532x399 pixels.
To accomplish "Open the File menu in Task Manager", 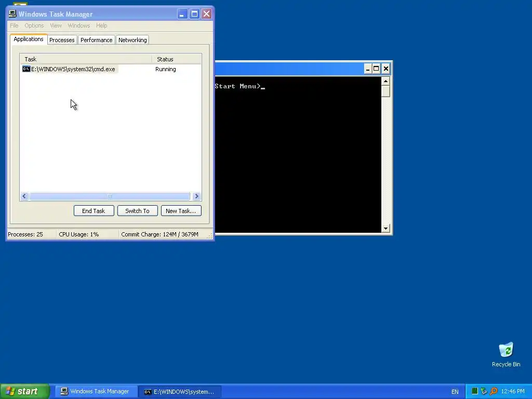I will tap(14, 25).
